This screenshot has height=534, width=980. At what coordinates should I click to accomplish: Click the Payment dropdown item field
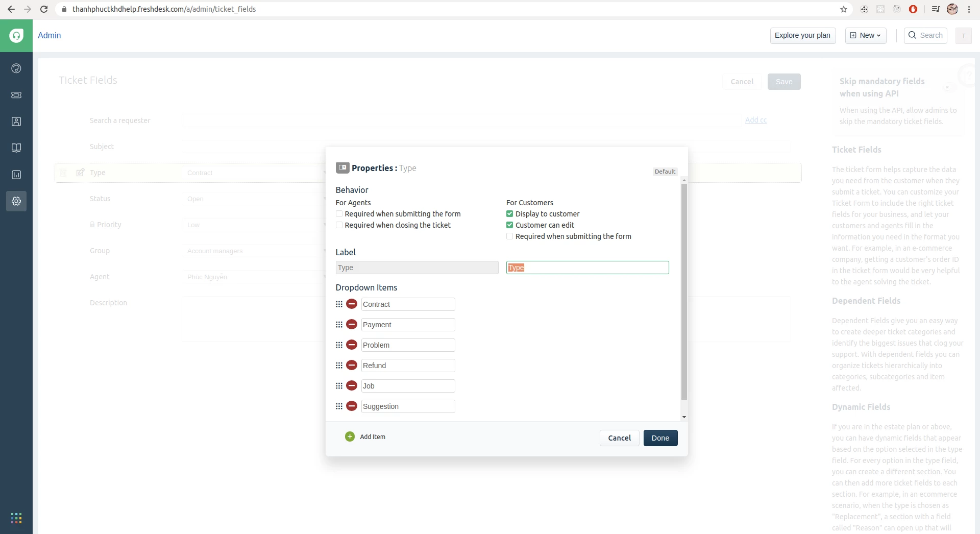(x=408, y=325)
